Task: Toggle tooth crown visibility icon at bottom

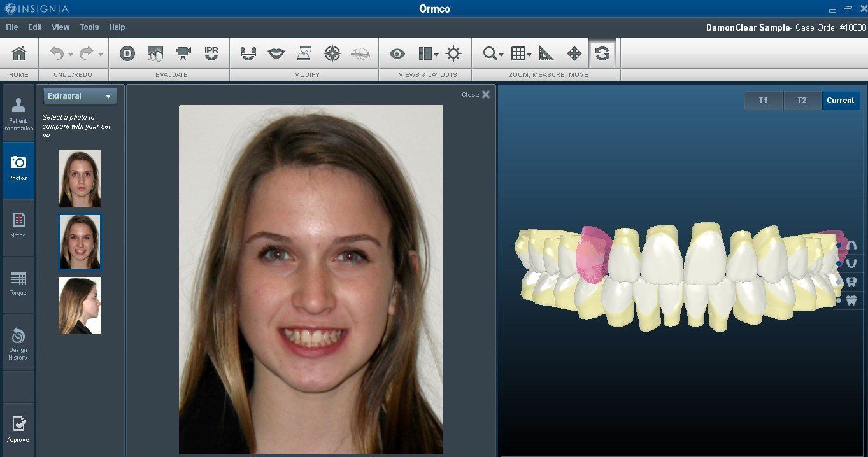Action: (x=851, y=300)
